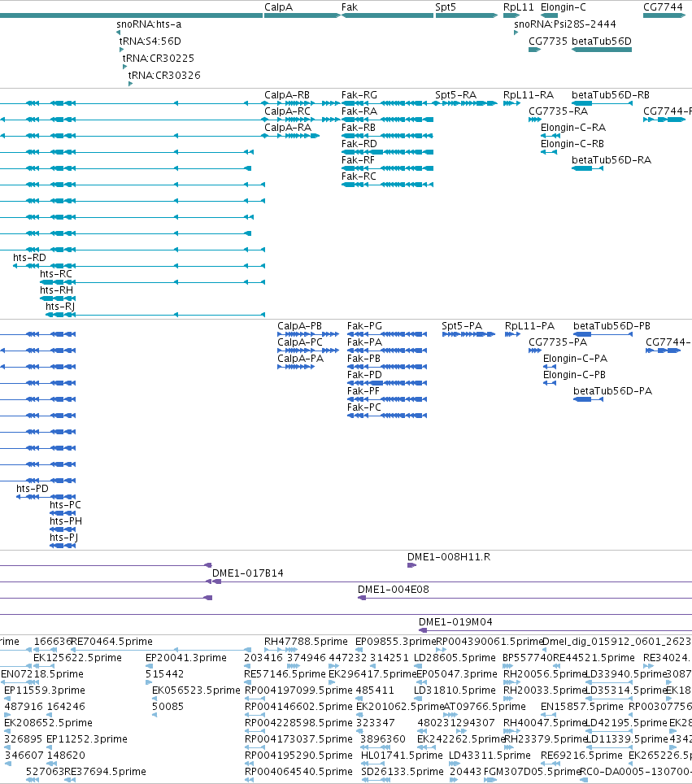Viewport: 692px width, 784px height.
Task: Select the betaTub56D-RB transcript
Action: pyautogui.click(x=602, y=103)
